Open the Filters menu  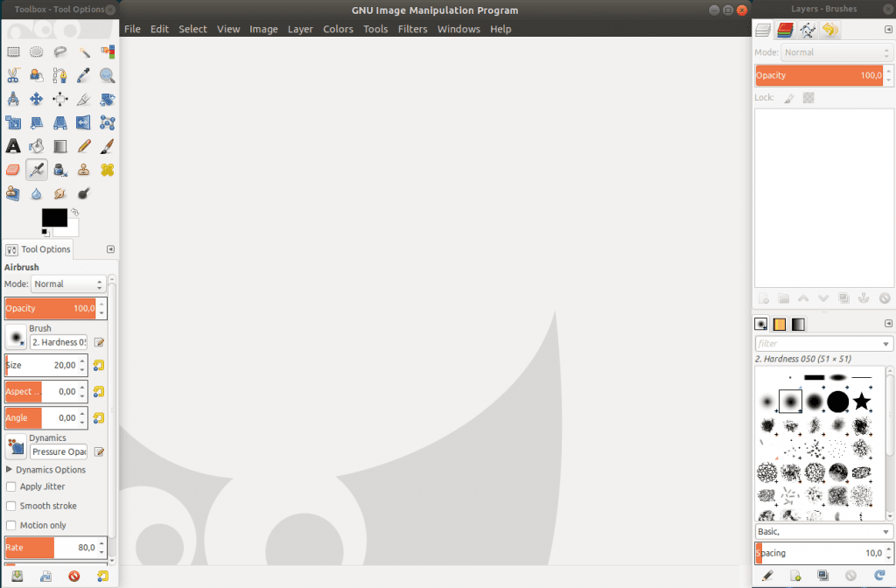pyautogui.click(x=412, y=29)
